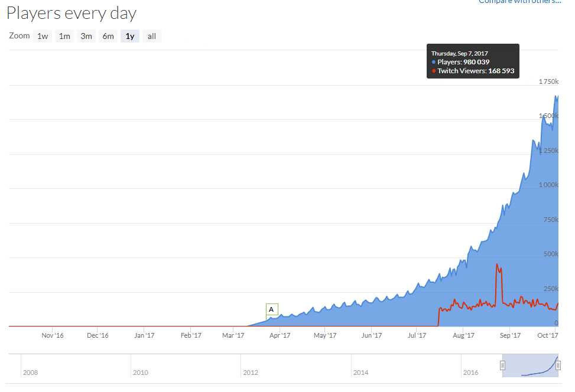Choose the 6m zoom option
Screen dimensions: 575x392
[x=108, y=36]
